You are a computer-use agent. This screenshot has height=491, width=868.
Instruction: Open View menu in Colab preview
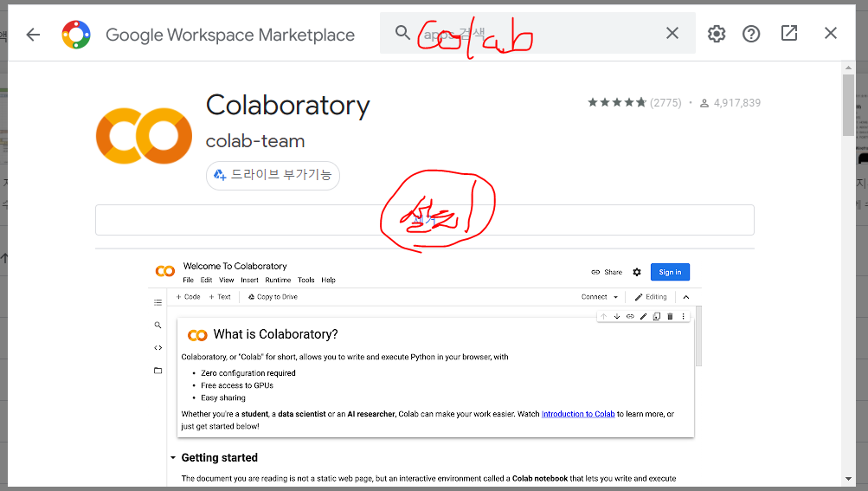click(x=227, y=280)
